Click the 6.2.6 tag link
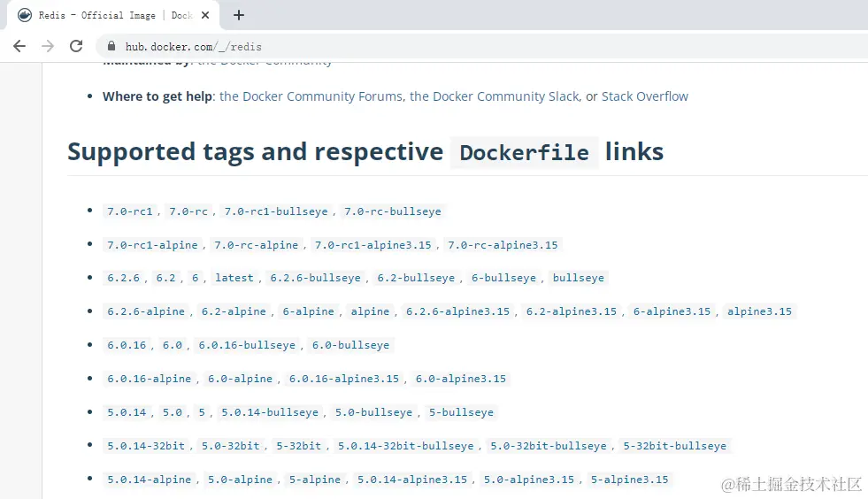Viewport: 868px width, 499px height. (124, 278)
